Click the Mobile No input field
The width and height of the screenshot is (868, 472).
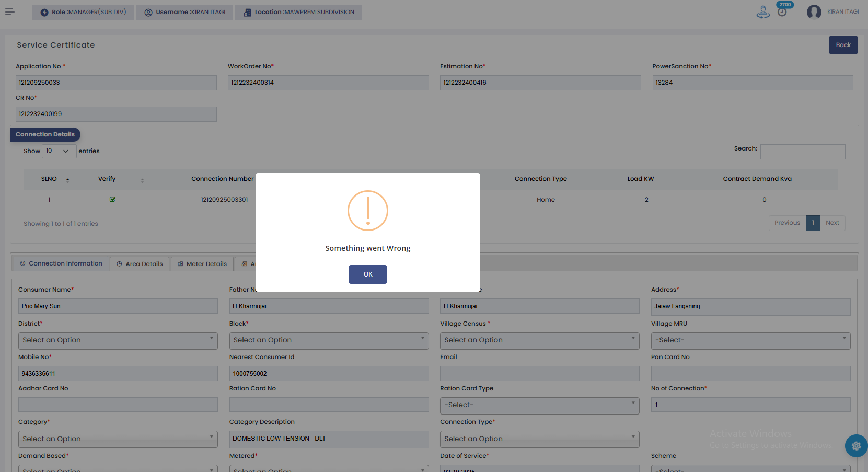pos(118,374)
